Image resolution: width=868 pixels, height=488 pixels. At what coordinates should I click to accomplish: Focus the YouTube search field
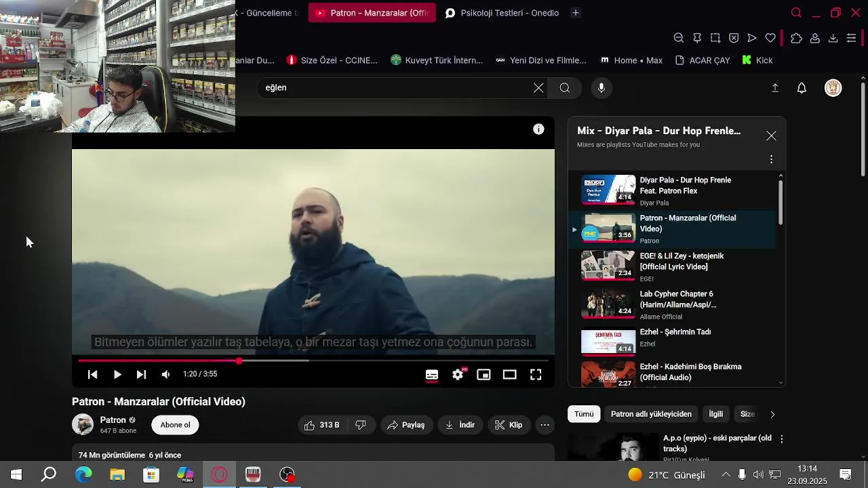click(397, 87)
